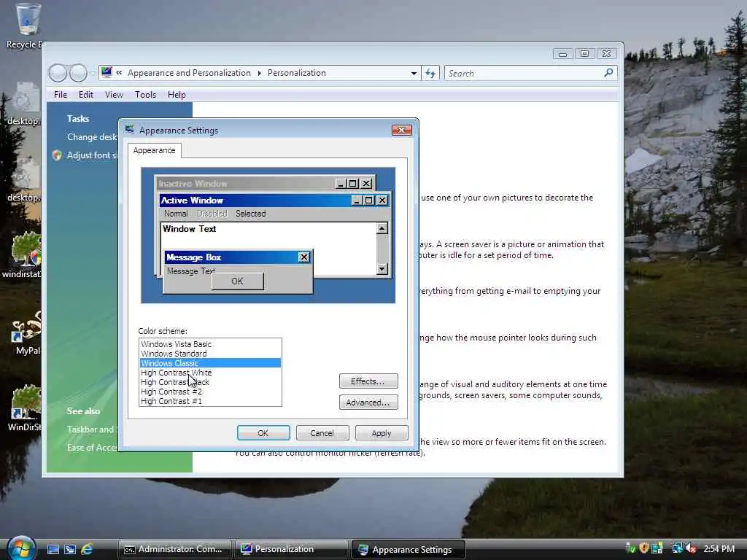Screen dimensions: 747x560
Task: Click the Advanced... button
Action: [368, 402]
